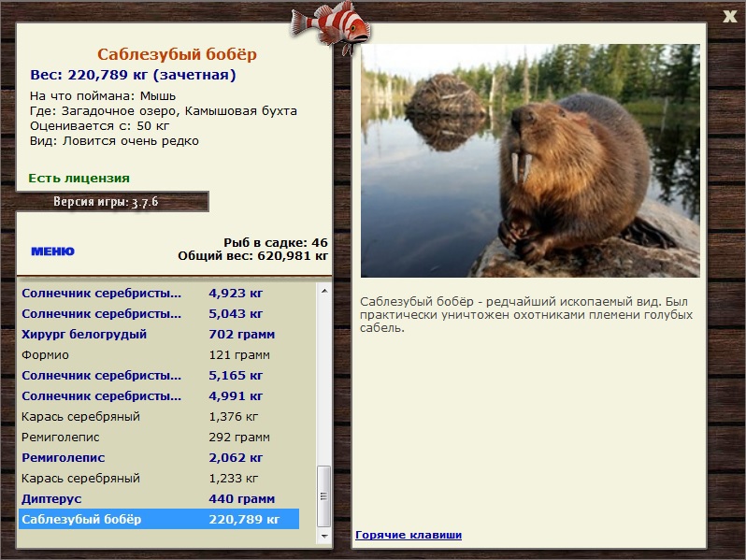Screen dimensions: 746x560
Task: Select the Формио 121 грамм row
Action: point(159,355)
